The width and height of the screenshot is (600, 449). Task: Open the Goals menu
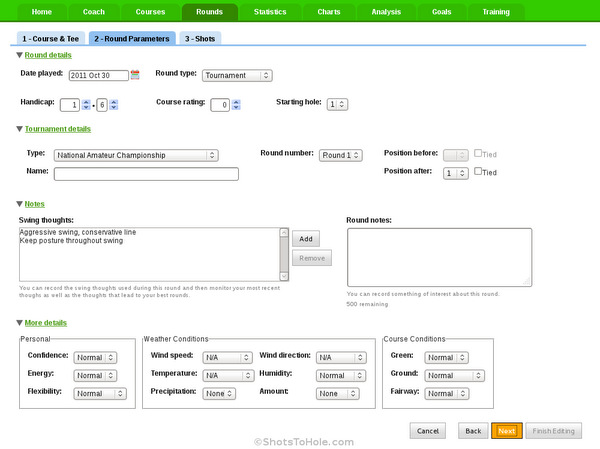point(442,12)
